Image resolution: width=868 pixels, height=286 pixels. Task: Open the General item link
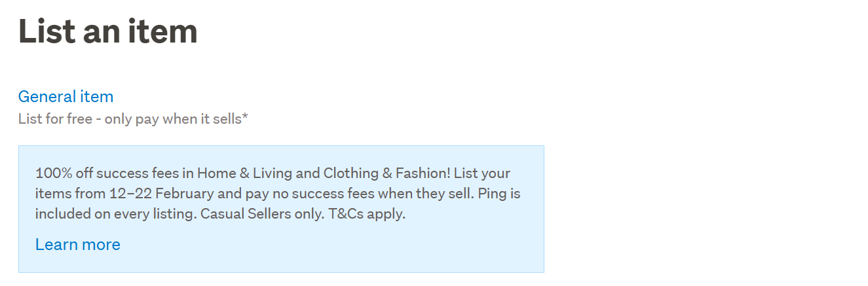[x=66, y=97]
